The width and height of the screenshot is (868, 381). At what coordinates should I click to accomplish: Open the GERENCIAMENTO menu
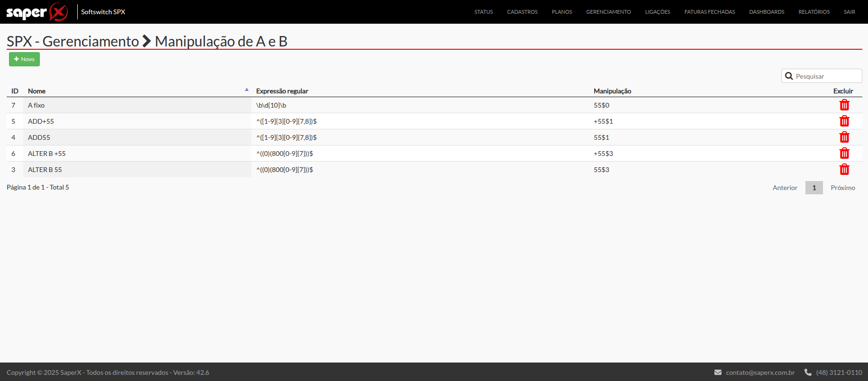point(608,12)
